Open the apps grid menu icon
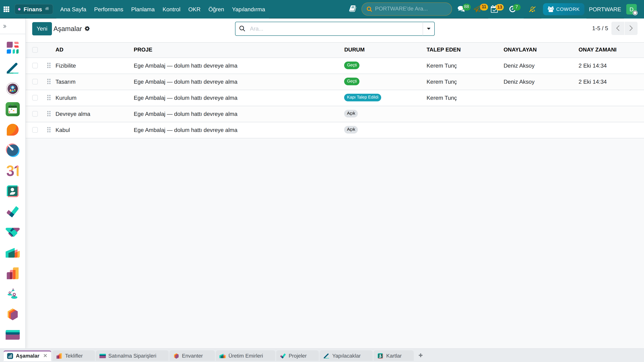The width and height of the screenshot is (644, 362). [6, 9]
